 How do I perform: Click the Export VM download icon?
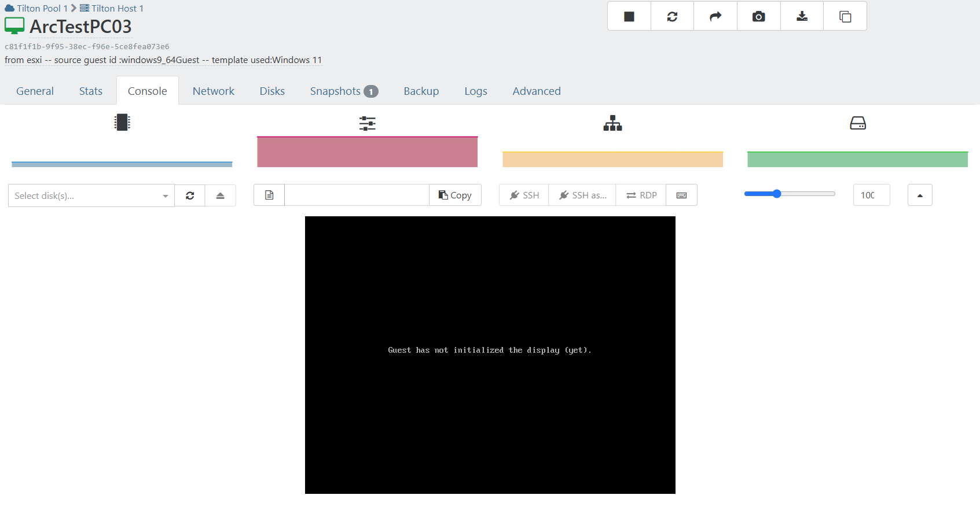(x=802, y=16)
